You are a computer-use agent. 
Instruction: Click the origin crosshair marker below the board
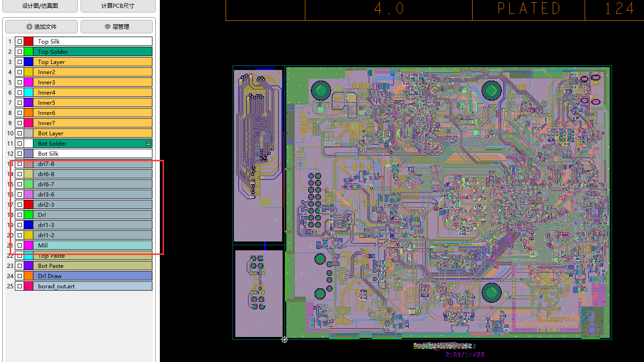(x=284, y=340)
